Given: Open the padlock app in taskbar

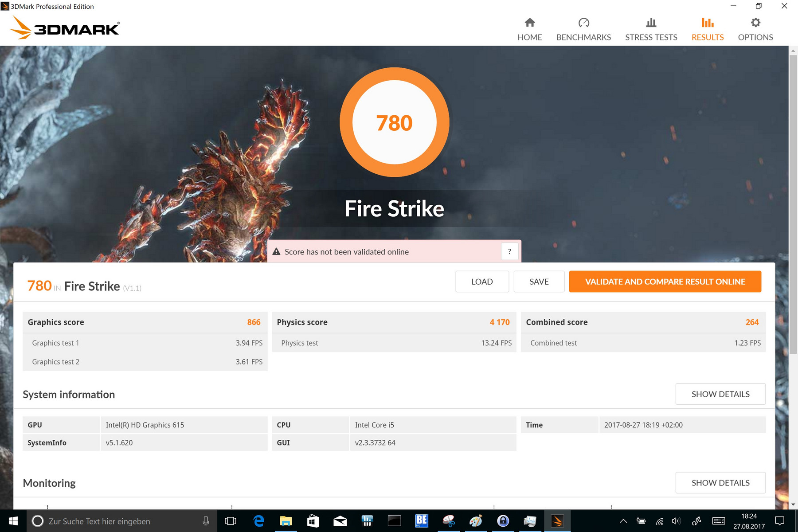Looking at the screenshot, I should (503, 521).
